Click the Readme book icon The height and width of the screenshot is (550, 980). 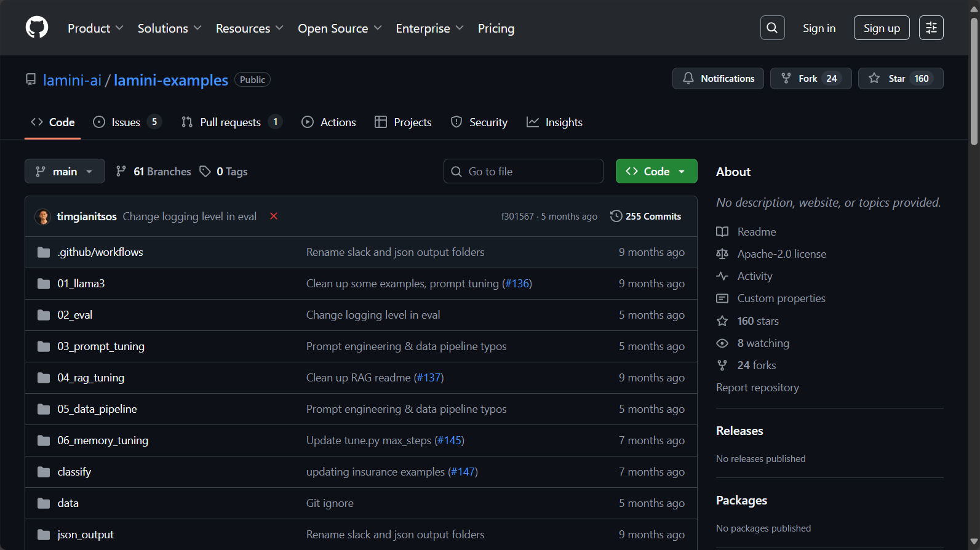click(722, 232)
